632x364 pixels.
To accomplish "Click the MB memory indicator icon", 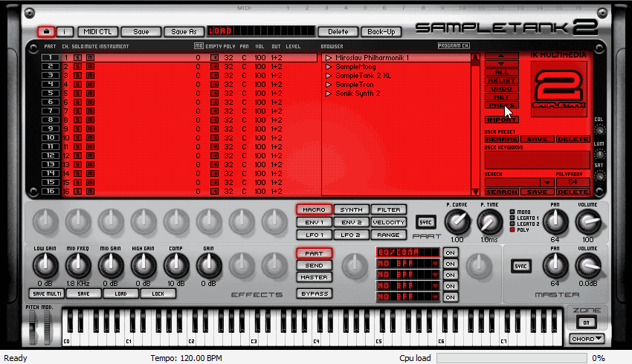I will point(199,46).
